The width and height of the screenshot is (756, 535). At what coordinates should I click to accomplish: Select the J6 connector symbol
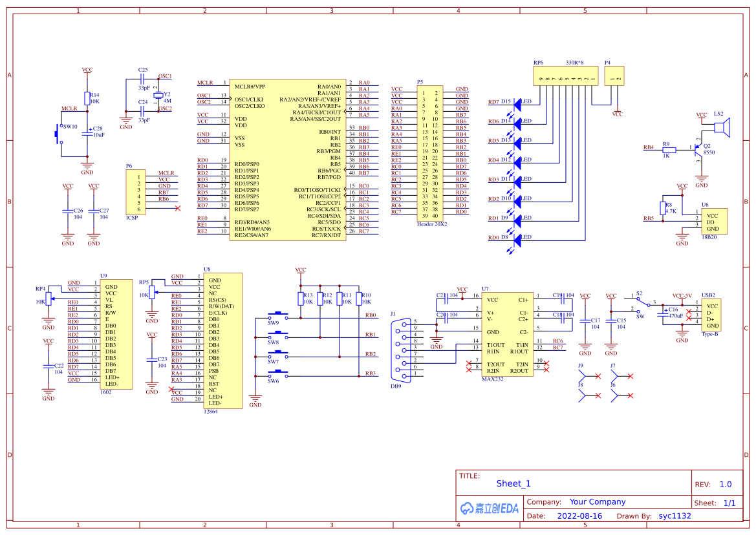tap(615, 396)
